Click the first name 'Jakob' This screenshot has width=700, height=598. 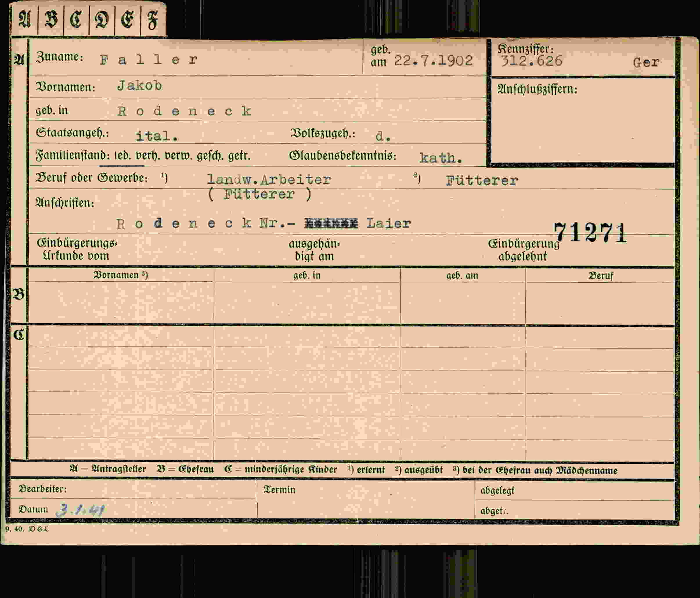pos(140,86)
